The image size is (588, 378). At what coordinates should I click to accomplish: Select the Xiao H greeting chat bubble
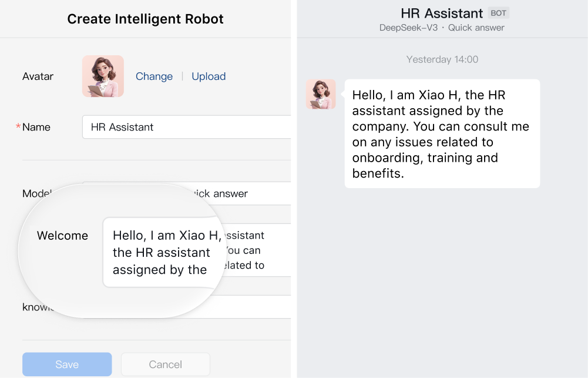(x=442, y=134)
